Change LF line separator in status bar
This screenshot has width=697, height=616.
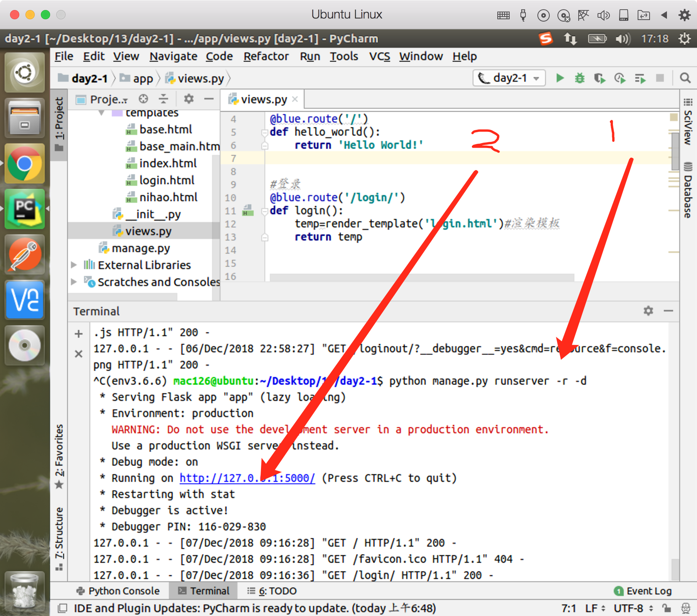click(x=595, y=608)
